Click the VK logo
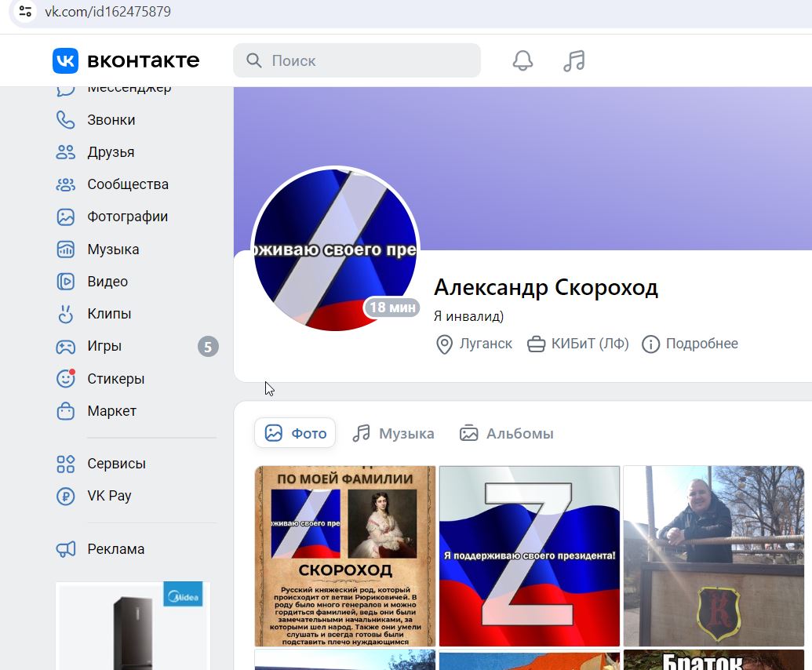The height and width of the screenshot is (670, 812). coord(66,60)
